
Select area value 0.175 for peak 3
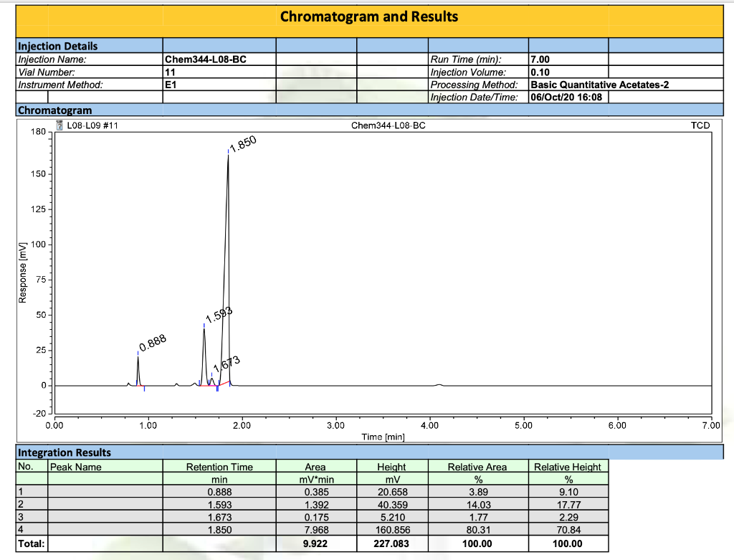[x=316, y=518]
